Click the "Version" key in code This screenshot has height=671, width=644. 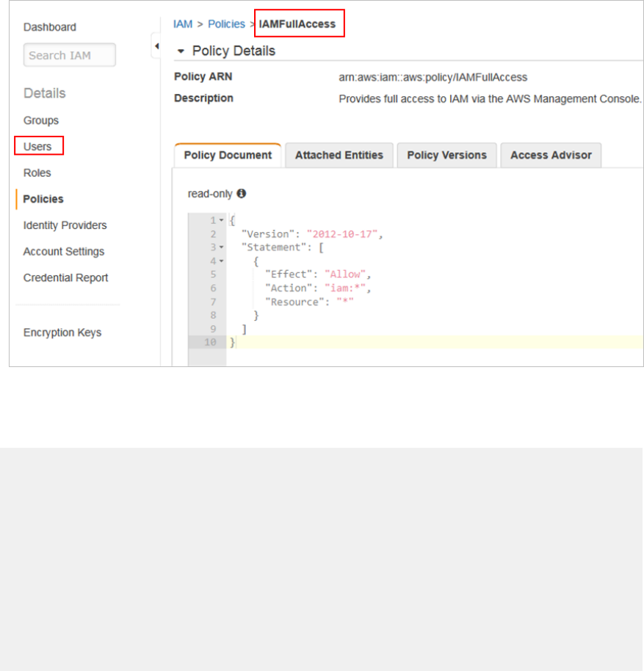[x=268, y=234]
